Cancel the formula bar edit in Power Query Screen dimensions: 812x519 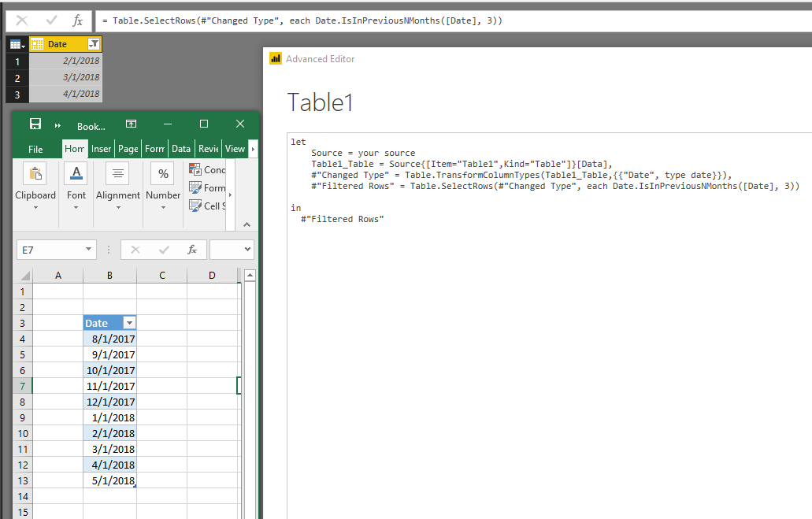pyautogui.click(x=22, y=20)
